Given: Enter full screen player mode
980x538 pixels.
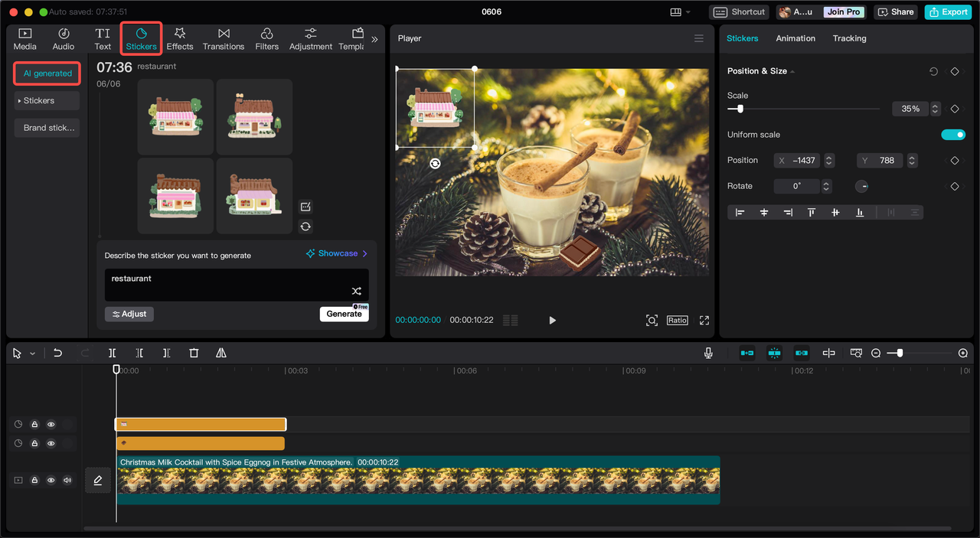Looking at the screenshot, I should tap(704, 320).
